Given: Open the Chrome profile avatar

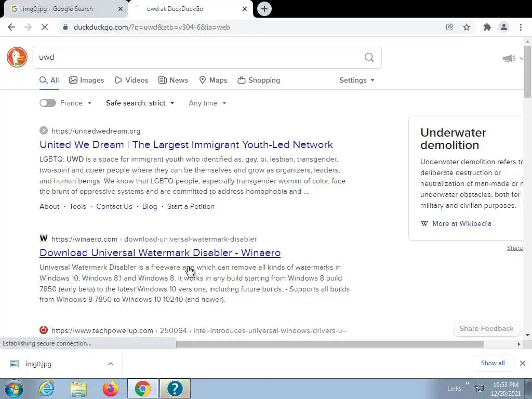Looking at the screenshot, I should 504,27.
